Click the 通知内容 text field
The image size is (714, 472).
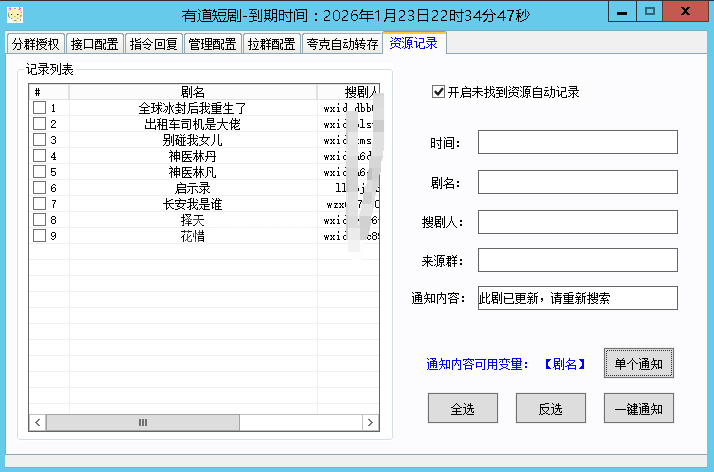[x=577, y=298]
